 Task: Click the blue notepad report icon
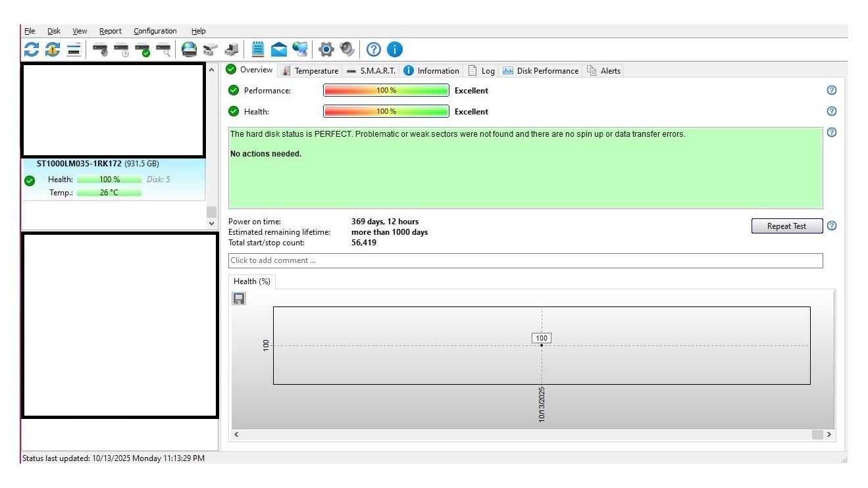(258, 49)
